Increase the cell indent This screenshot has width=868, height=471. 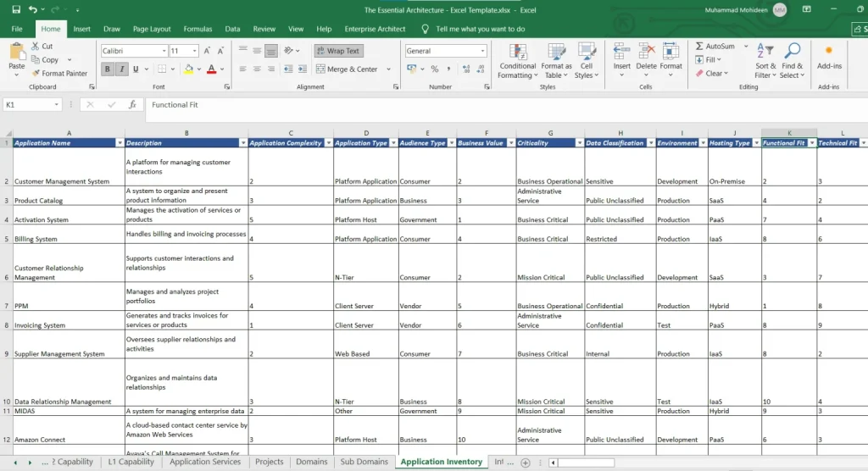[303, 69]
